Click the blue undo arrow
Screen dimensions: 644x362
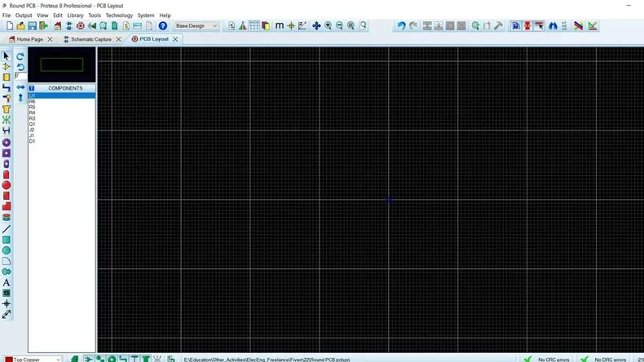(401, 26)
